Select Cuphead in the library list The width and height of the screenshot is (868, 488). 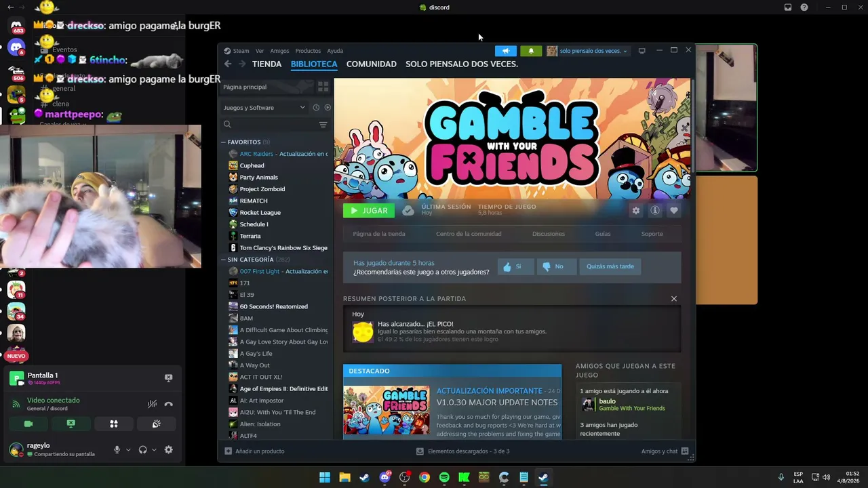252,165
